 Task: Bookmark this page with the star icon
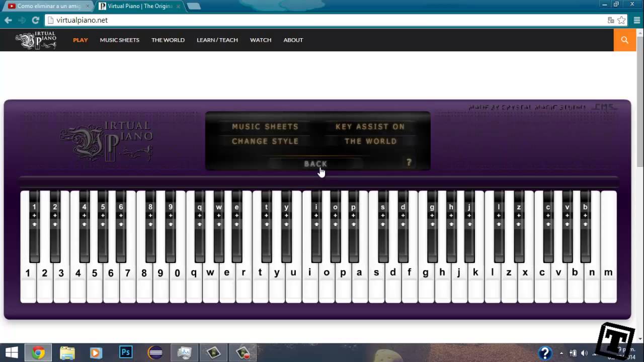621,20
